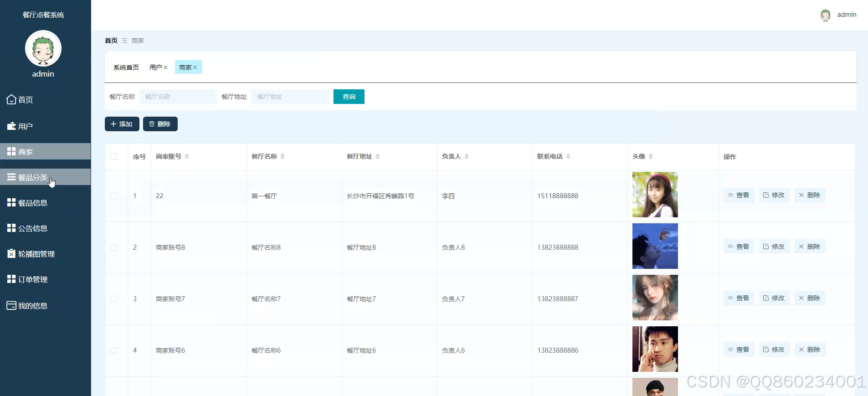The image size is (868, 396).
Task: Check the row for 第一餐厅
Action: click(113, 196)
